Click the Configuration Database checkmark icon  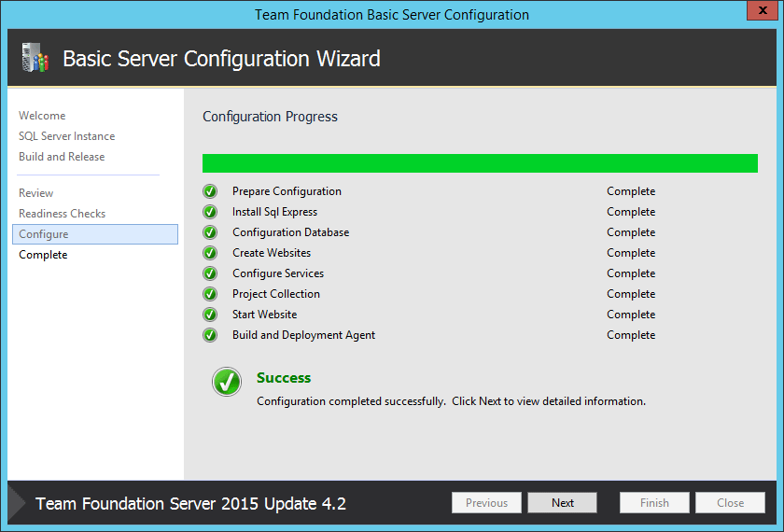(209, 232)
